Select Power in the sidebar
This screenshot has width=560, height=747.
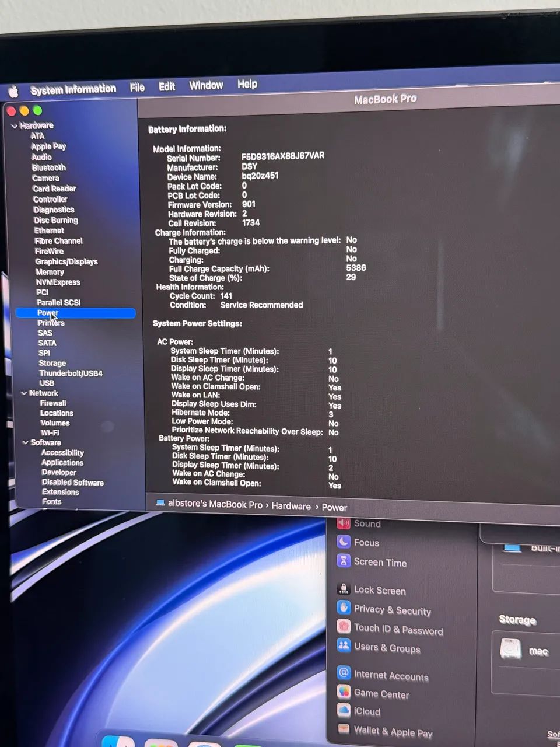76,313
